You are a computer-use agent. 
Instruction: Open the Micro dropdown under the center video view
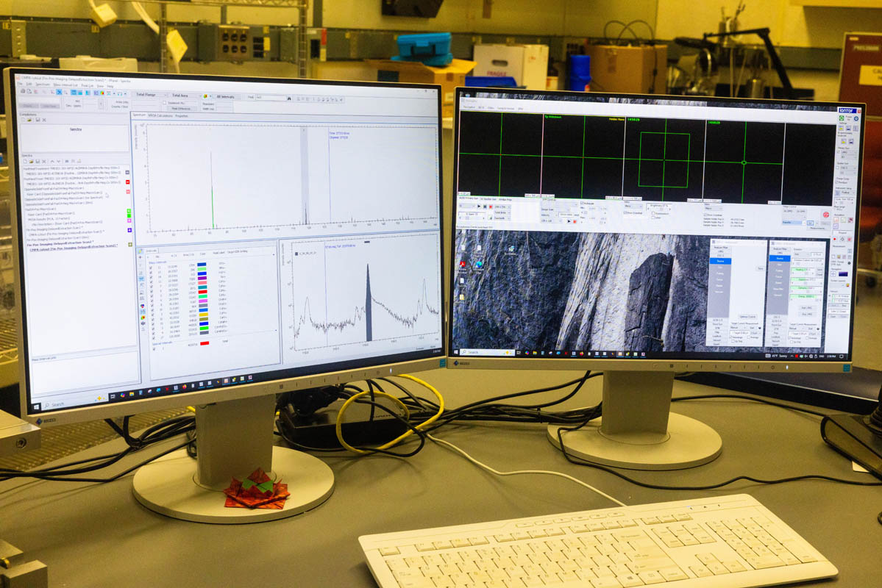(633, 206)
